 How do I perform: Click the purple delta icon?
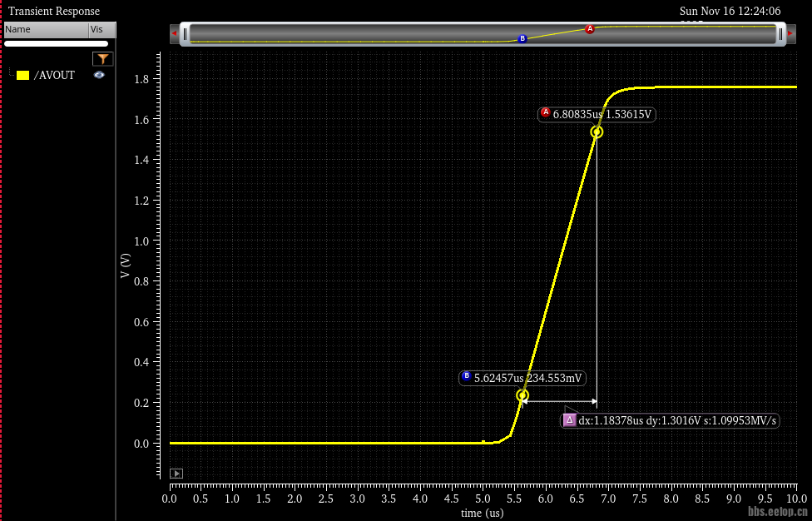570,420
